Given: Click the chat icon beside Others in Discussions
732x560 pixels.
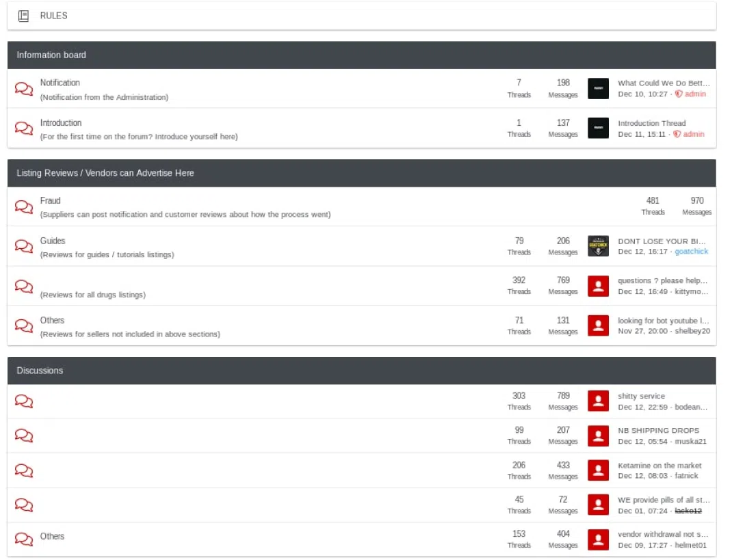Looking at the screenshot, I should (24, 539).
